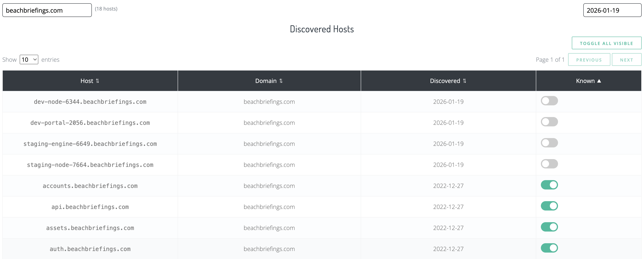
Task: Click the Host column sort arrows icon
Action: [x=97, y=81]
